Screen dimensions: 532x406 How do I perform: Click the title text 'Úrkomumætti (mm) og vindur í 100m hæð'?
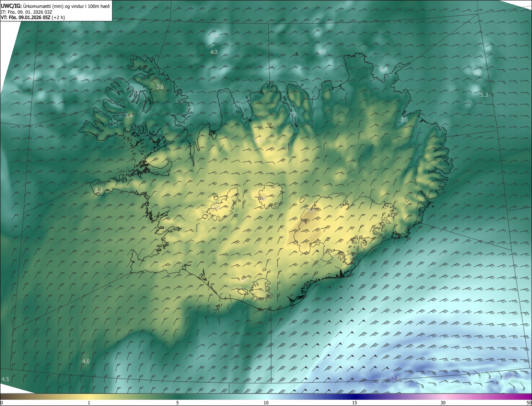(x=66, y=6)
